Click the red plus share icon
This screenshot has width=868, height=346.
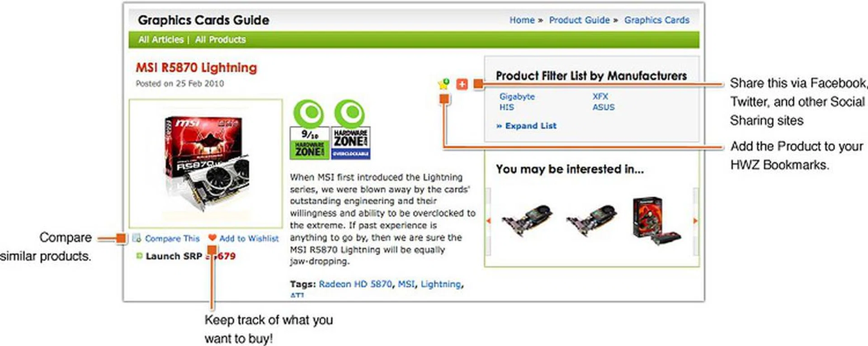tap(462, 84)
